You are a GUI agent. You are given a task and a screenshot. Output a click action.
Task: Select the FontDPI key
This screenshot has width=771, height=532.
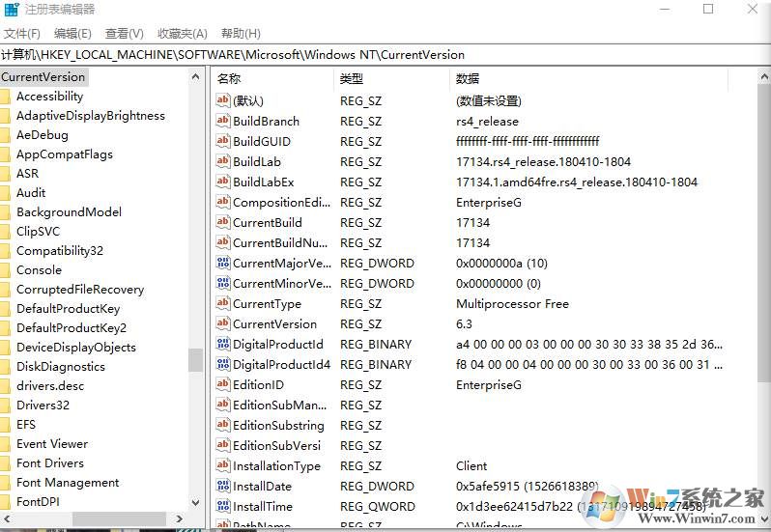coord(38,501)
